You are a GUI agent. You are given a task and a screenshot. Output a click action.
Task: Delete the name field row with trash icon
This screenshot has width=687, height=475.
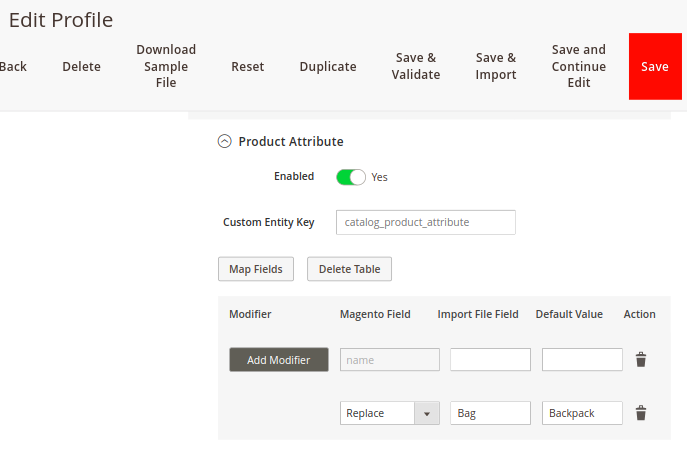641,359
